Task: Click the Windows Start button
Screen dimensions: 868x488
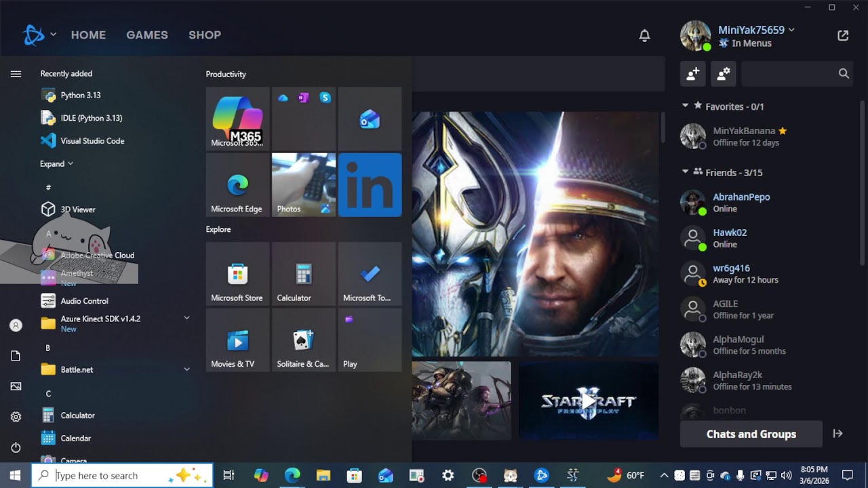Action: click(x=16, y=475)
